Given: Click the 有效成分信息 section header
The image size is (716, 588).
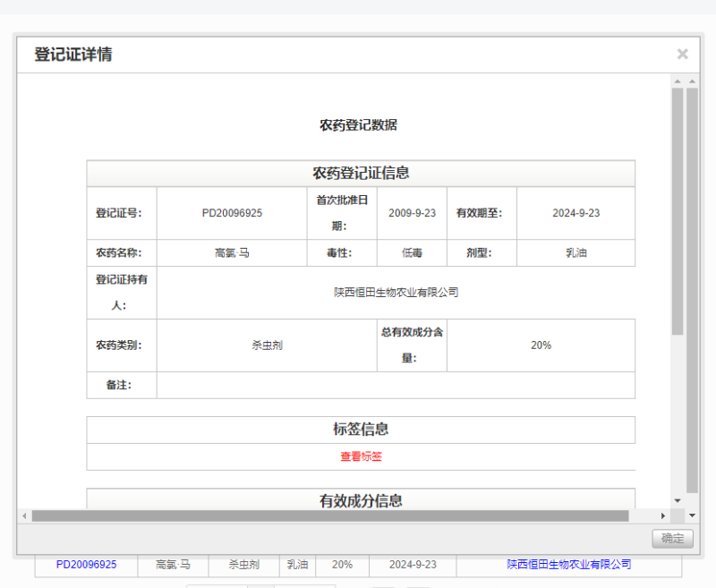Looking at the screenshot, I should pos(361,500).
